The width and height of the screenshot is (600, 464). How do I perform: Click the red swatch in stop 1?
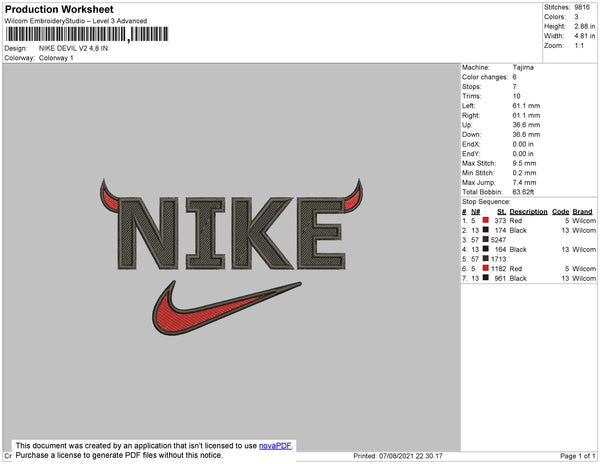485,220
